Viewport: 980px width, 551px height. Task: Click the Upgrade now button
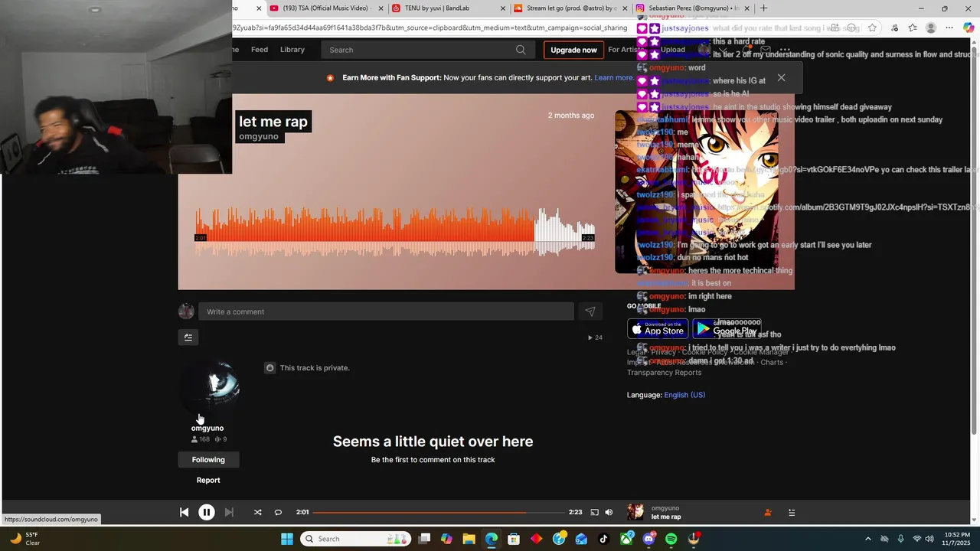tap(573, 50)
